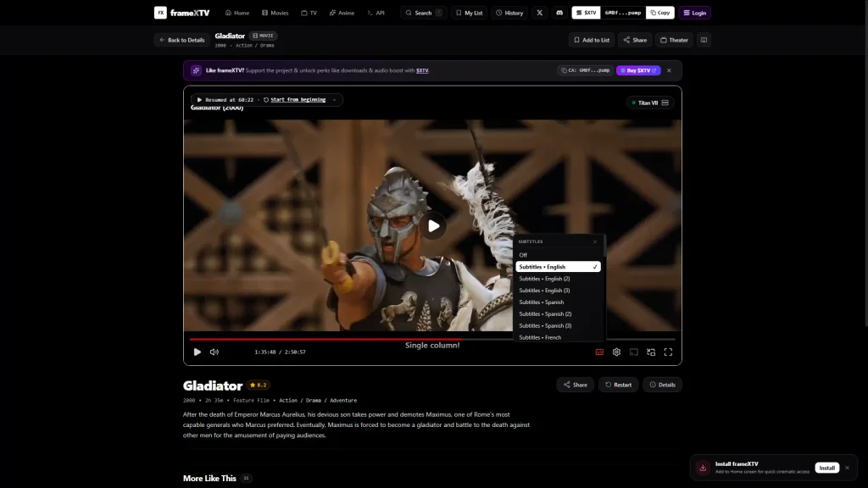The image size is (868, 488).
Task: Close the subtitles popup panel
Action: pos(595,241)
